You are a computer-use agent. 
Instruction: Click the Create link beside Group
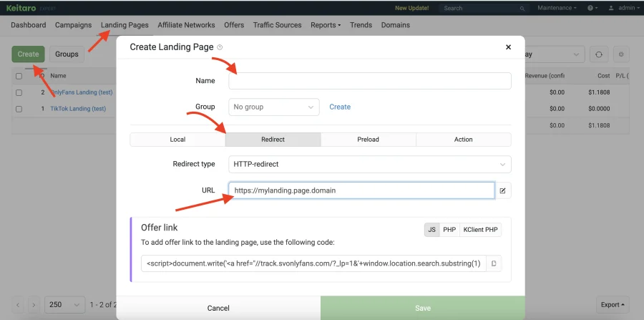click(x=340, y=107)
